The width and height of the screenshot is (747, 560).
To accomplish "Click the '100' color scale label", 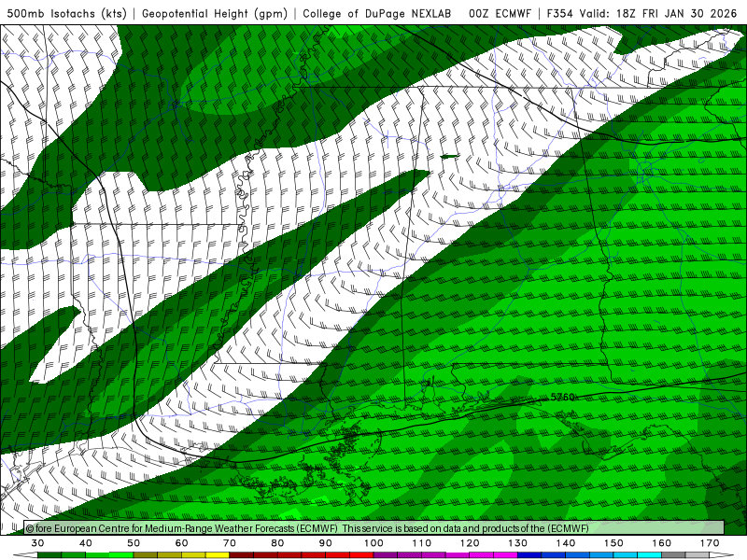I will (x=374, y=543).
